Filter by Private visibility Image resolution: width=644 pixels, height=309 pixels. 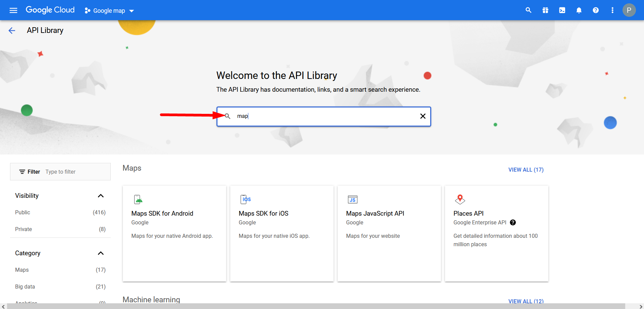pos(60,229)
